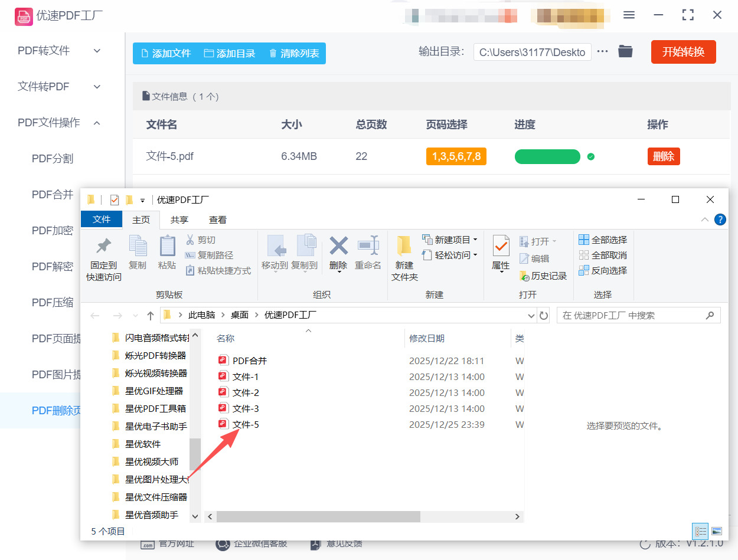This screenshot has height=560, width=738.
Task: Click 编辑 in the ribbon
Action: click(x=534, y=258)
